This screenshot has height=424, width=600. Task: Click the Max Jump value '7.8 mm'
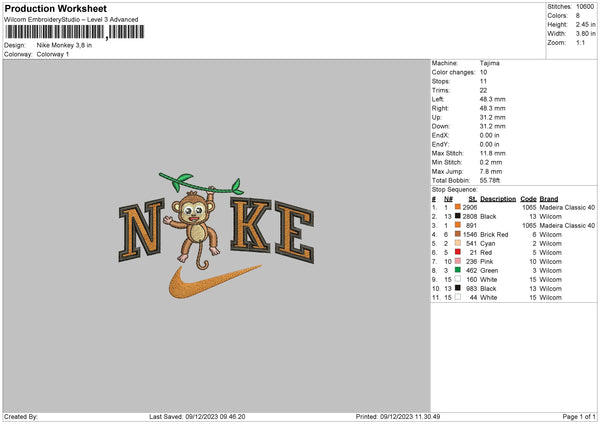491,171
